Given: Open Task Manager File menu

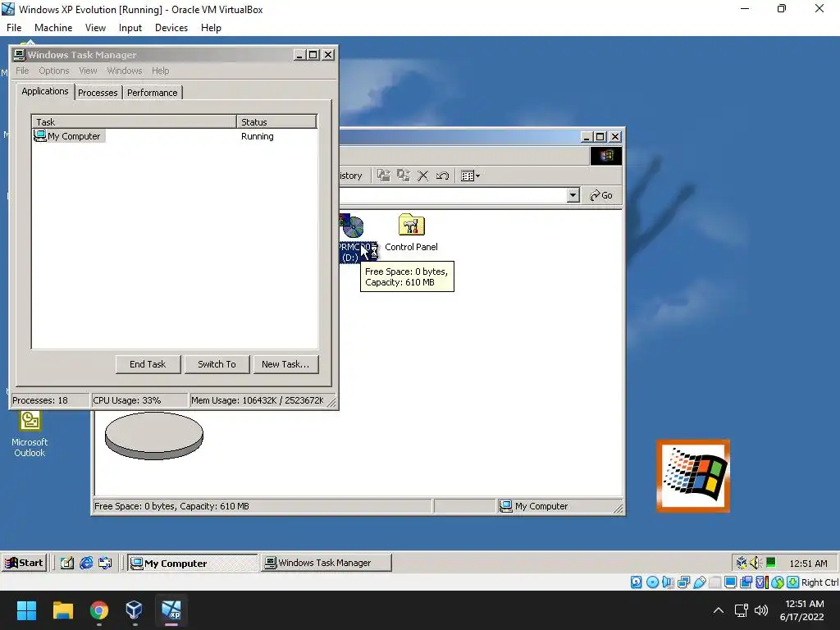Looking at the screenshot, I should tap(22, 71).
